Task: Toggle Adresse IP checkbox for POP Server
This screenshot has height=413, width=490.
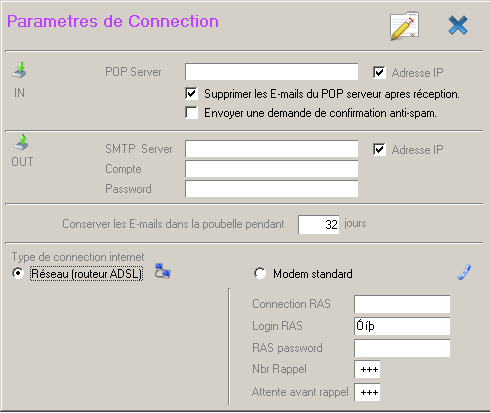Action: click(379, 72)
